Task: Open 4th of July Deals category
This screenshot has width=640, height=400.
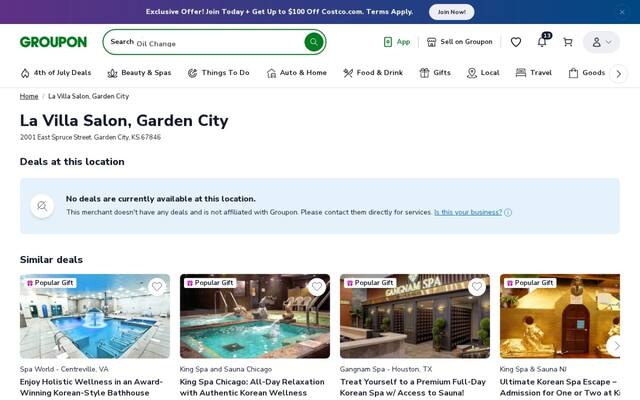Action: click(56, 73)
